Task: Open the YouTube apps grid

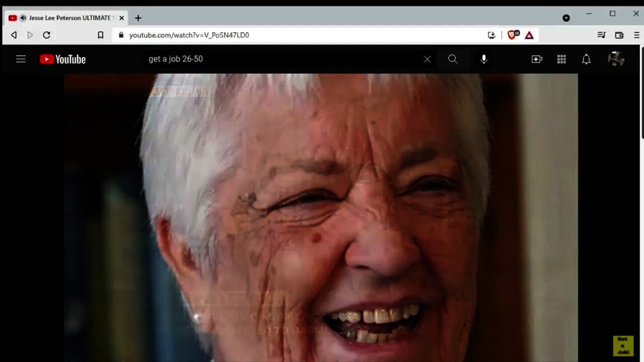Action: pyautogui.click(x=561, y=59)
